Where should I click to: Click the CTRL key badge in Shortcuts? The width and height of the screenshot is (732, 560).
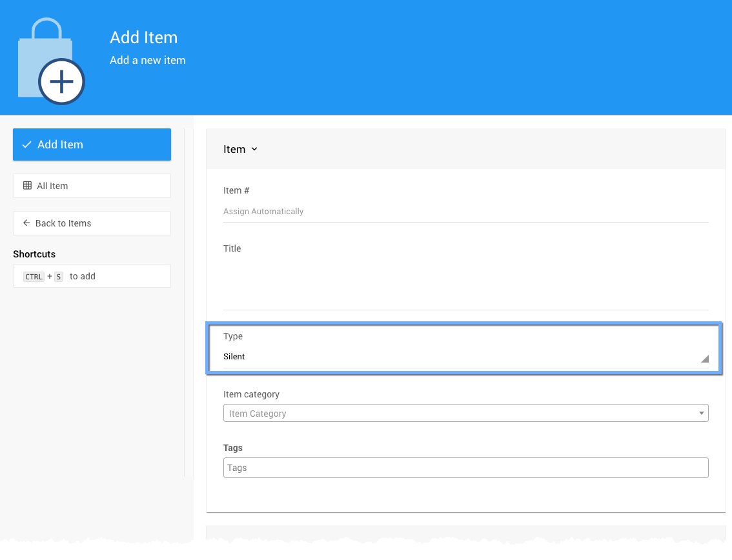[x=34, y=277]
